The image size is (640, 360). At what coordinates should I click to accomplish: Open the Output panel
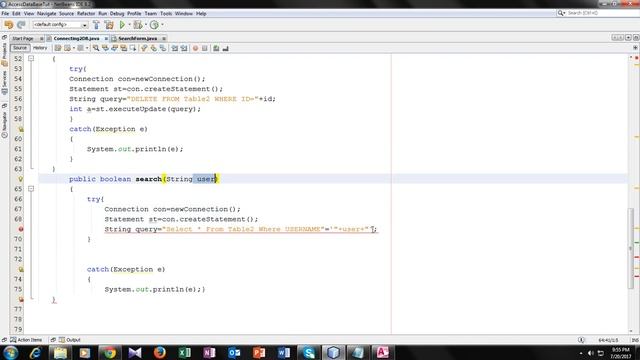tap(70, 340)
